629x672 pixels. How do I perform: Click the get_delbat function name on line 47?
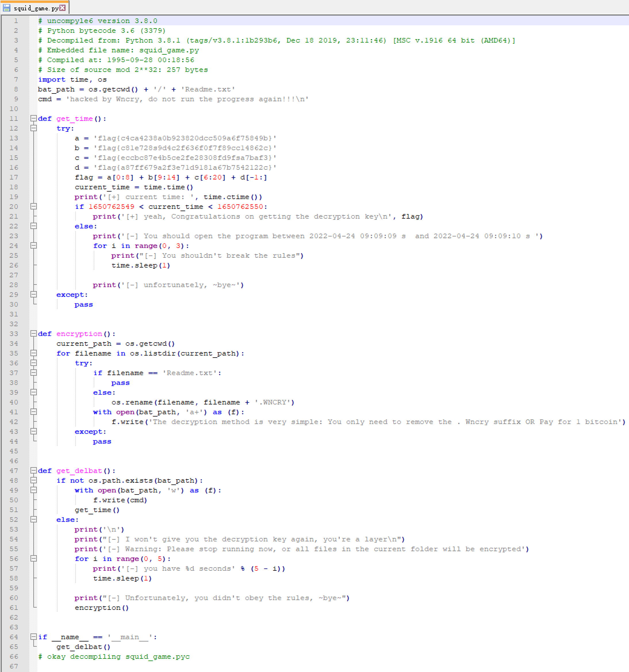pos(79,471)
